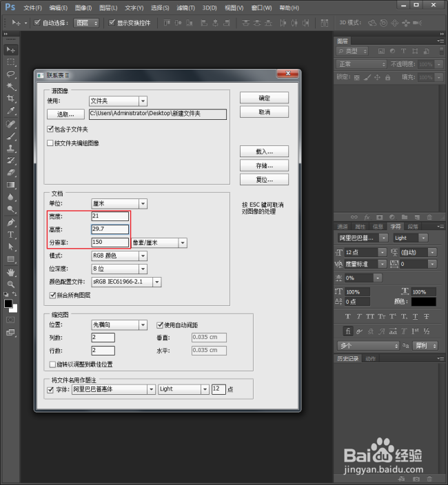
Task: Select the Spot Healing Brush tool
Action: (x=11, y=124)
